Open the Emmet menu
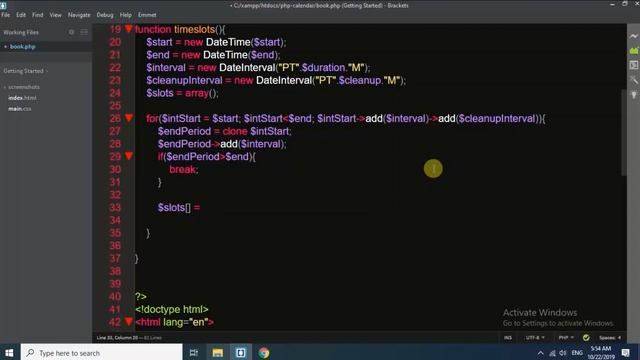 [x=147, y=15]
